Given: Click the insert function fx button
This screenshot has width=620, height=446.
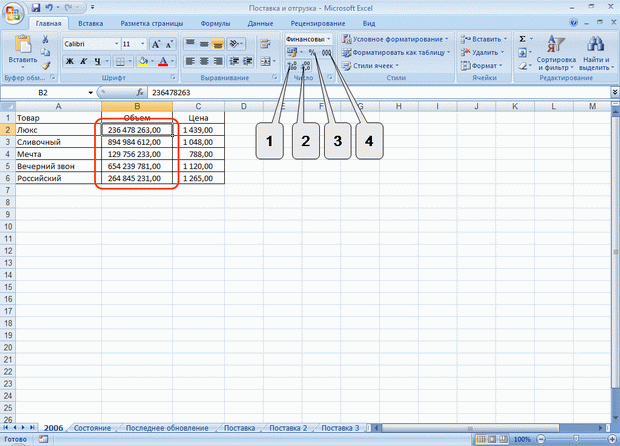Looking at the screenshot, I should (140, 93).
